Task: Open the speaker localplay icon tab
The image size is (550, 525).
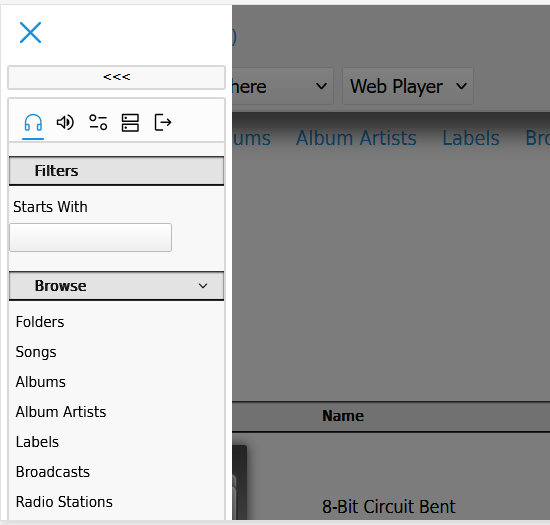Action: click(x=65, y=123)
